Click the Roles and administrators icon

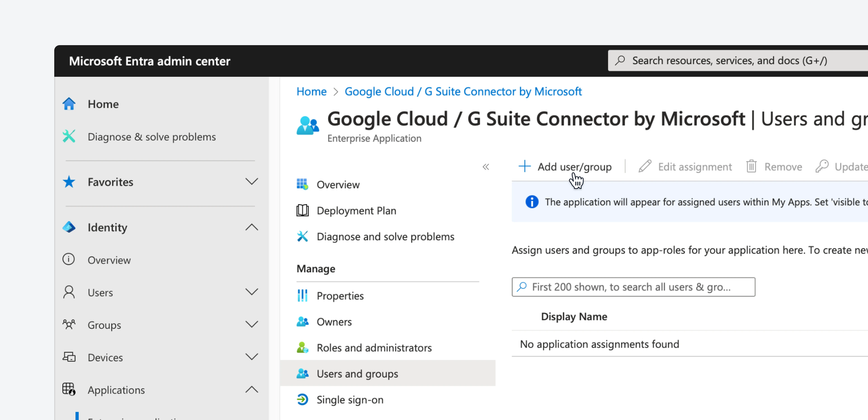[x=302, y=348]
